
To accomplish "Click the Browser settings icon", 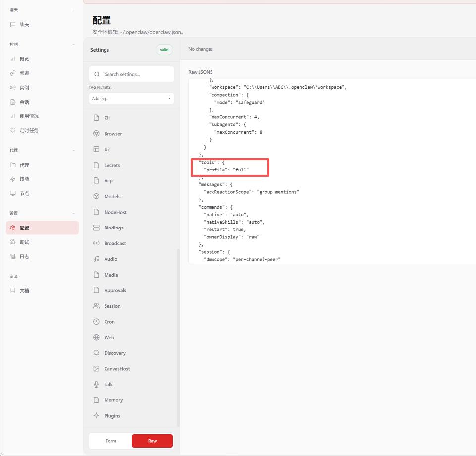I will pos(96,134).
